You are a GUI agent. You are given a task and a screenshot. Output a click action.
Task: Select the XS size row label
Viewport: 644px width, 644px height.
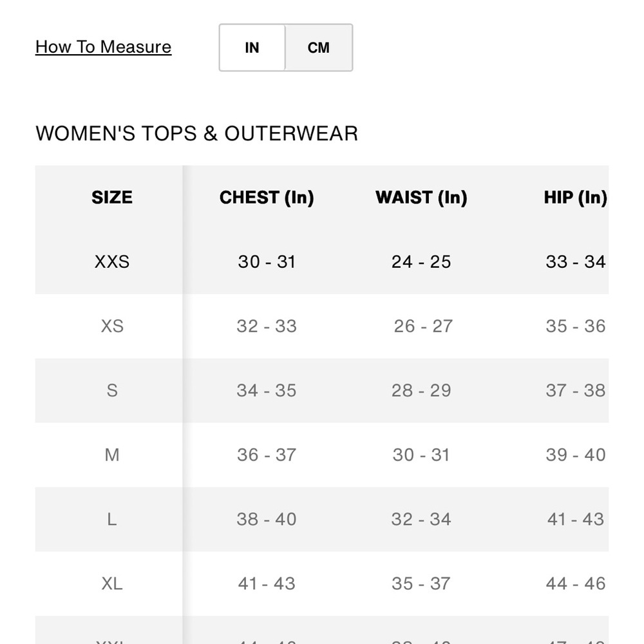(112, 327)
